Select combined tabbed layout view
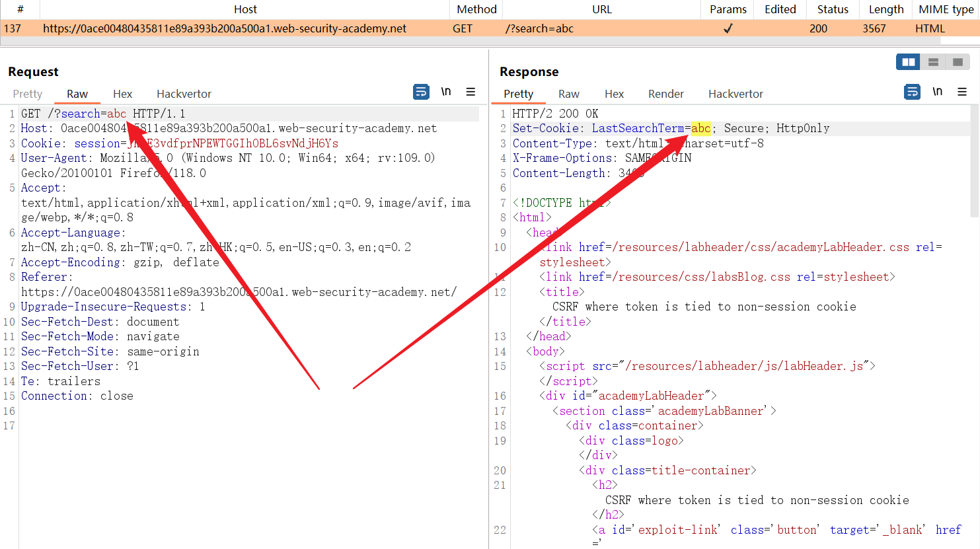The height and width of the screenshot is (549, 980). point(958,62)
